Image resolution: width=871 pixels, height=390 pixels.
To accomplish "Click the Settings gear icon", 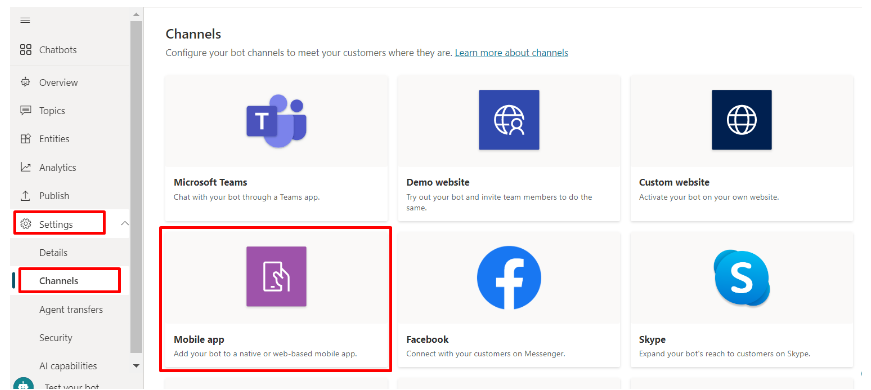I will (26, 224).
